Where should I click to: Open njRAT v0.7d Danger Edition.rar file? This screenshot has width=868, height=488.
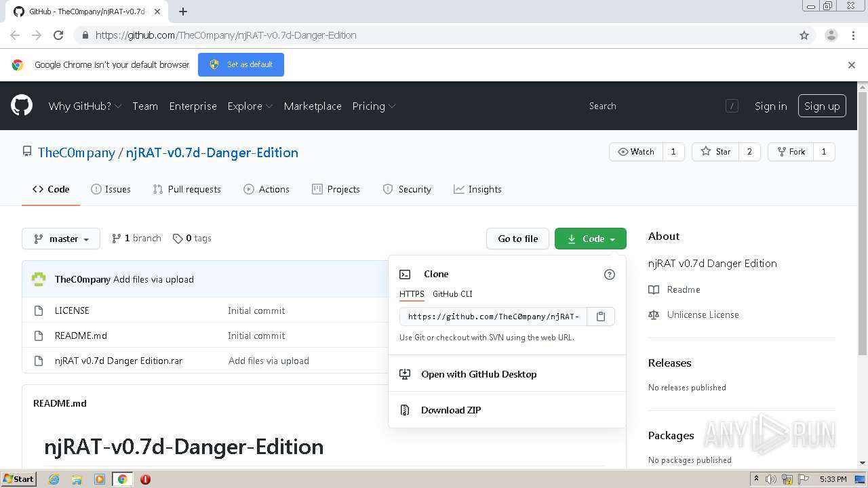(x=119, y=361)
